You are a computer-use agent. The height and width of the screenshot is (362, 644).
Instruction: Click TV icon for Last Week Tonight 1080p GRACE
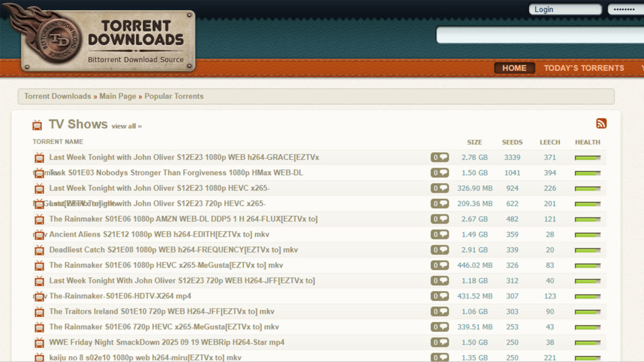(39, 158)
